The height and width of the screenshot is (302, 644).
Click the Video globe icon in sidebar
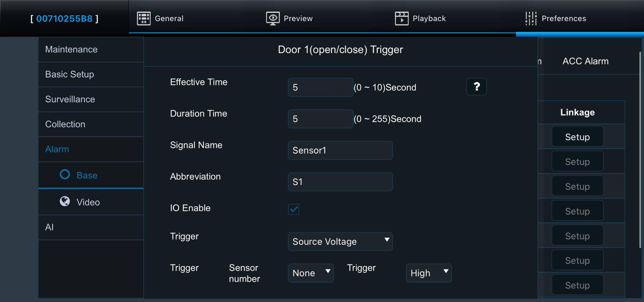pyautogui.click(x=65, y=201)
